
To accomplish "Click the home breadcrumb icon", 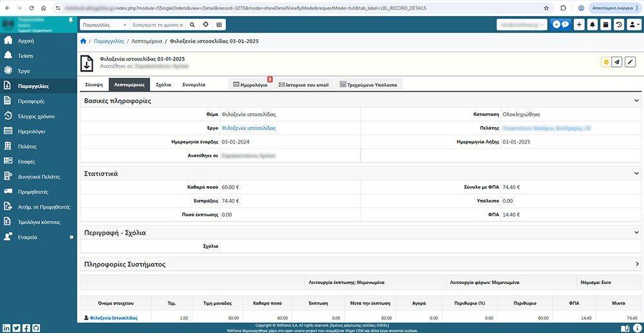I will pyautogui.click(x=83, y=41).
